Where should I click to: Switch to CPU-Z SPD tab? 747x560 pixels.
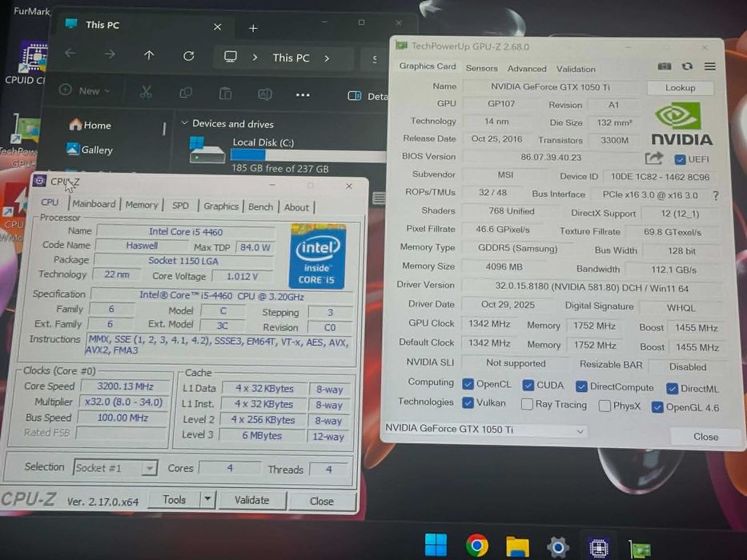coord(180,206)
